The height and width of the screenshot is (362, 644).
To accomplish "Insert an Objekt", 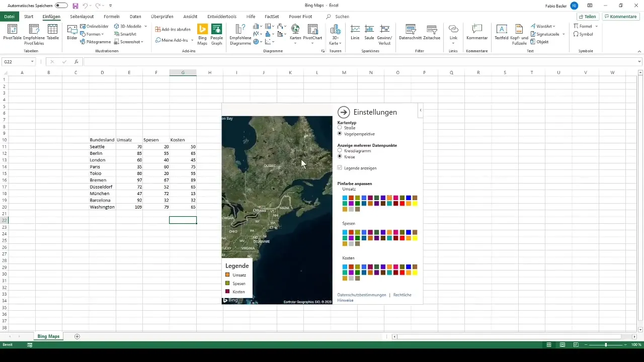I will click(539, 42).
